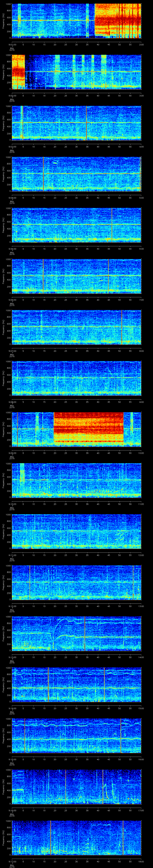Click the 9:13:00 start time label

[12, 657]
